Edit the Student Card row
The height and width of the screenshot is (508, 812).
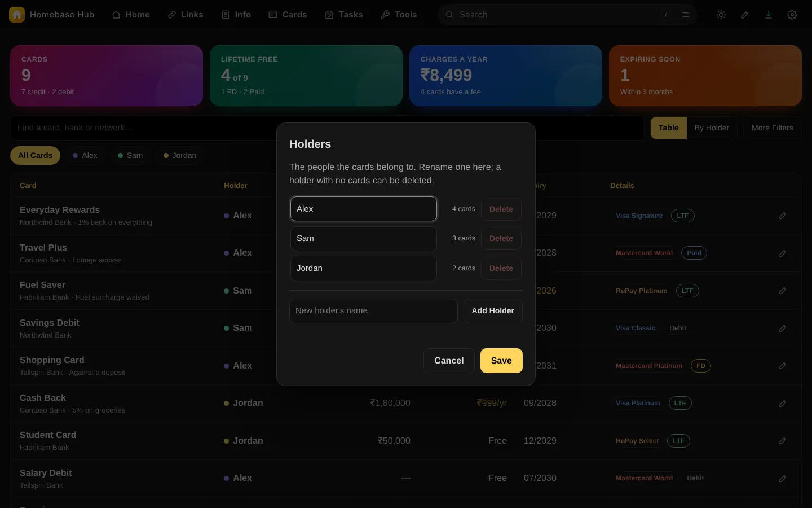click(x=783, y=441)
